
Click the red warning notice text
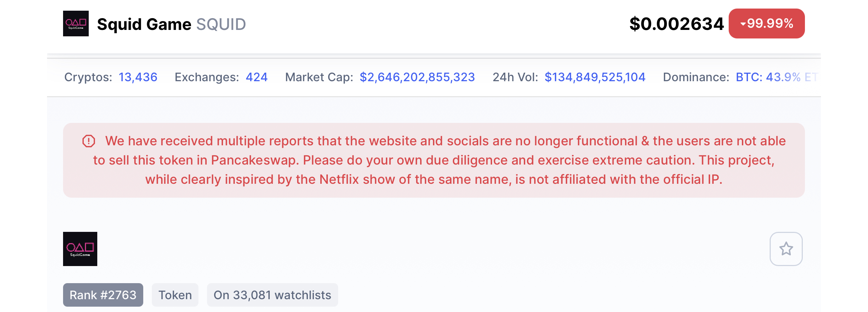434,160
